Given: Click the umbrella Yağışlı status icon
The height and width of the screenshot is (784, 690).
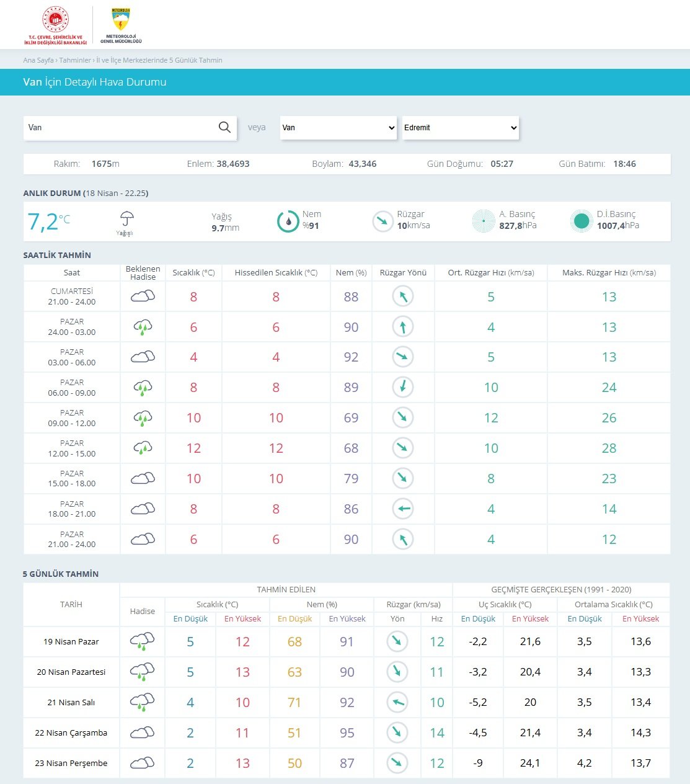Looking at the screenshot, I should click(126, 219).
